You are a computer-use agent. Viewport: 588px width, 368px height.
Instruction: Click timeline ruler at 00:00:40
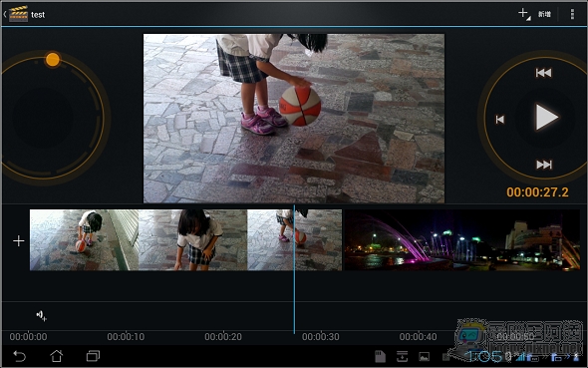(418, 337)
